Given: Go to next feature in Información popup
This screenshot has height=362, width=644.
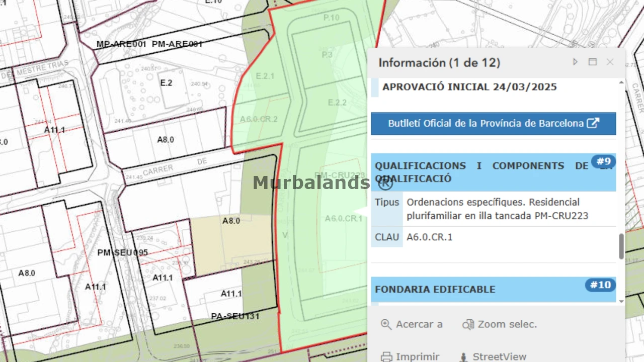Looking at the screenshot, I should point(576,62).
